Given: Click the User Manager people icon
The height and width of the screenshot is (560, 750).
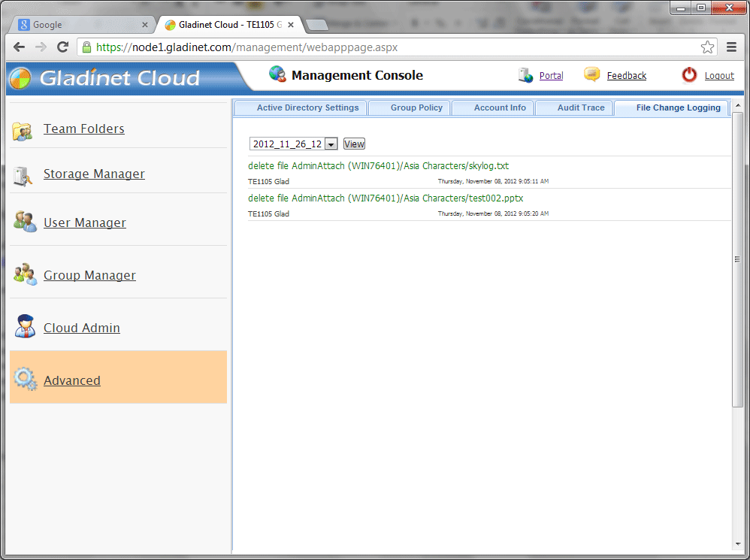Looking at the screenshot, I should click(24, 222).
